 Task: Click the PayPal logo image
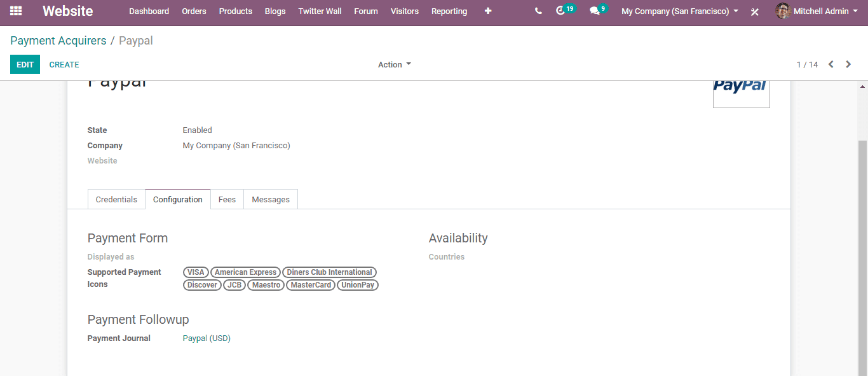[x=742, y=94]
